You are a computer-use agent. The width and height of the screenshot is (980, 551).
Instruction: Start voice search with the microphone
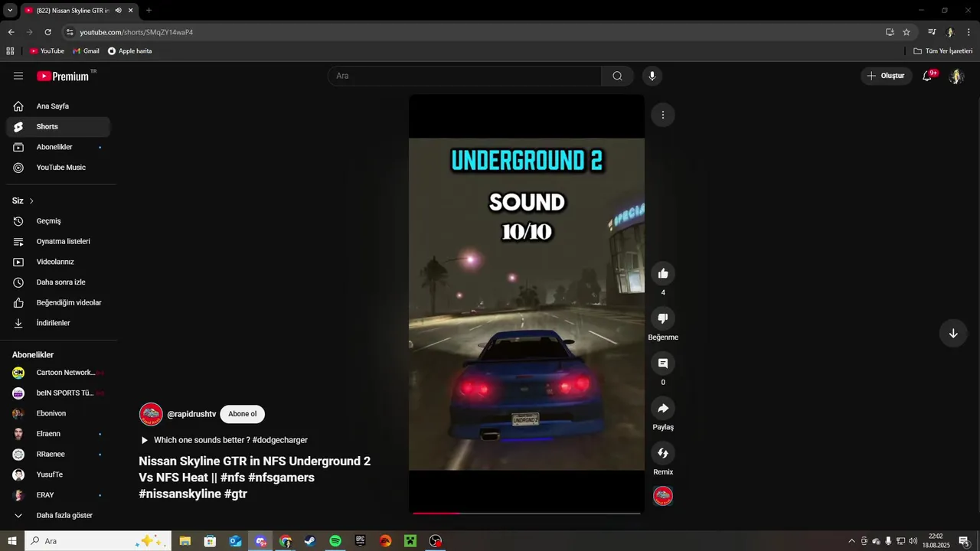pos(652,76)
